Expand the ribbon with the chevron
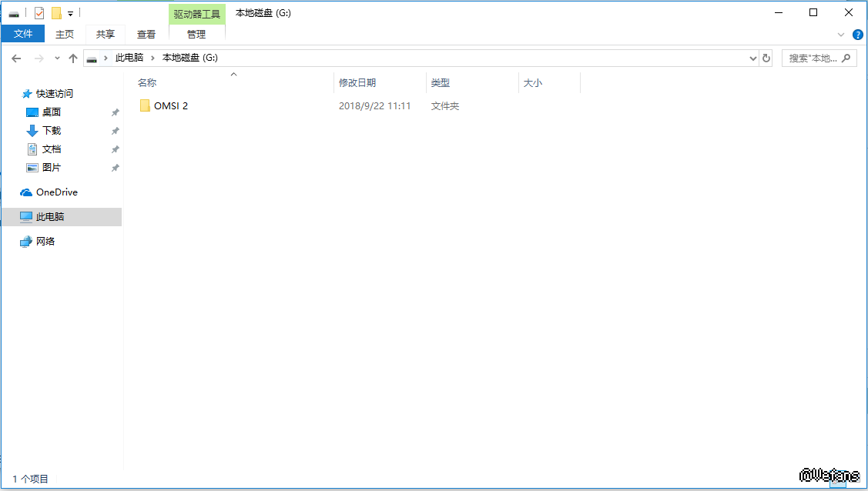 841,35
